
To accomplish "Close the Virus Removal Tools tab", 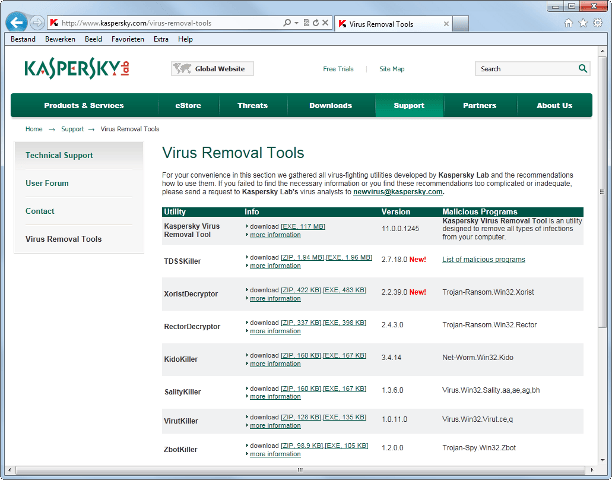I will [x=446, y=24].
